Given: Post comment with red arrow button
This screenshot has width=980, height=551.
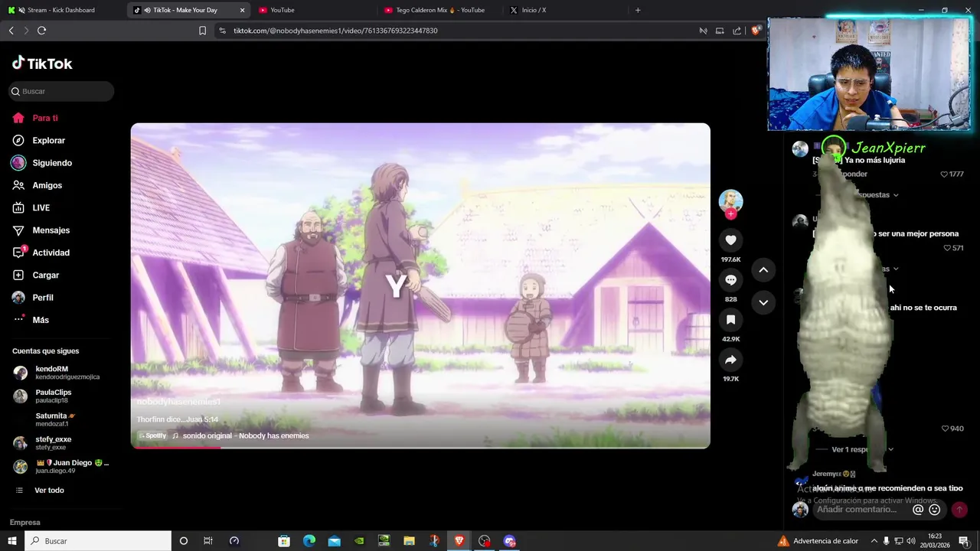Looking at the screenshot, I should 959,510.
